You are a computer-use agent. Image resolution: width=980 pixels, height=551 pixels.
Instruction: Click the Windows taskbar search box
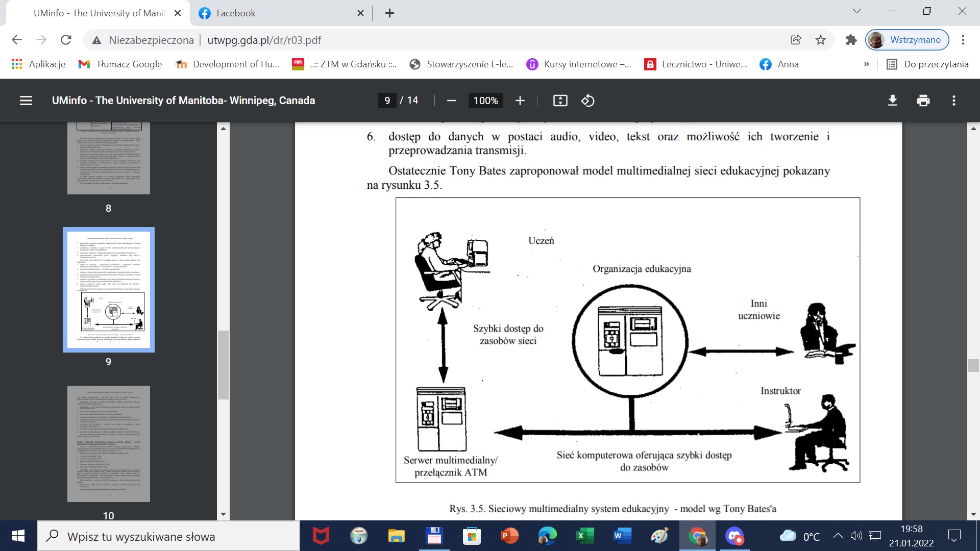(x=168, y=536)
